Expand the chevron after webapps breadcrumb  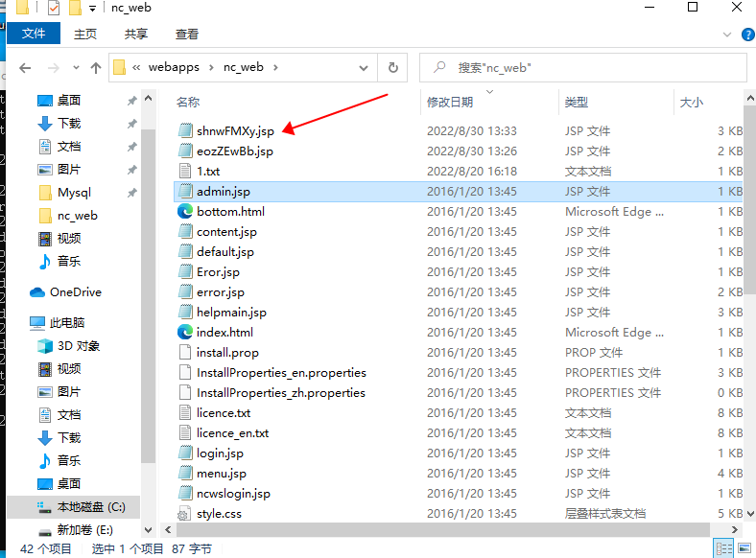point(211,67)
